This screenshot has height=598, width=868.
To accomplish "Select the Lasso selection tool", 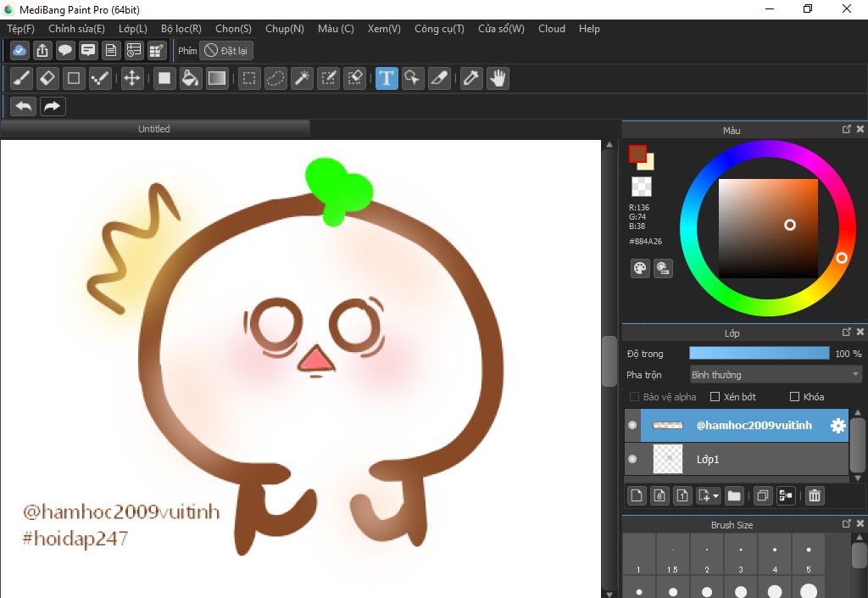I will 275,79.
